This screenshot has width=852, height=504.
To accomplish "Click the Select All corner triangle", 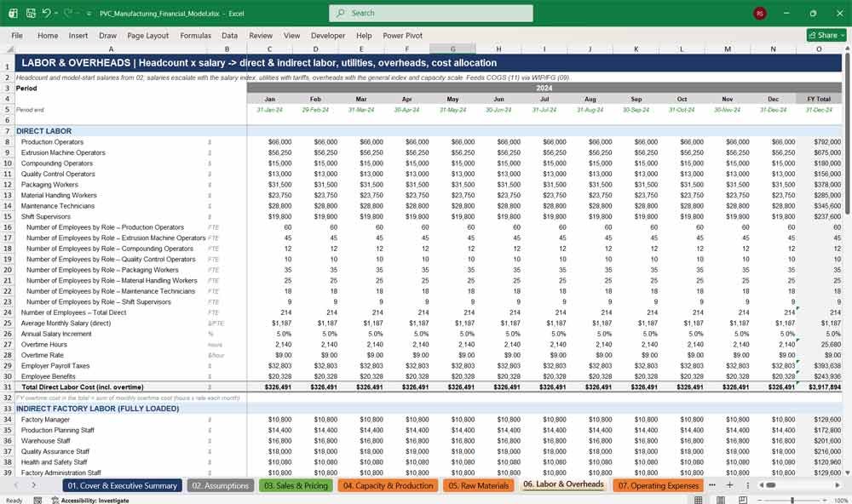I will pyautogui.click(x=8, y=49).
